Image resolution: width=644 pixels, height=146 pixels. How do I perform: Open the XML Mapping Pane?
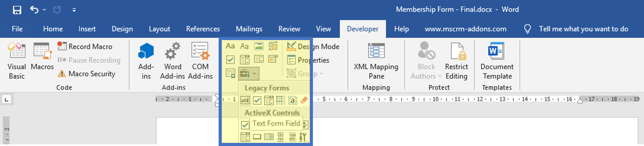(x=376, y=61)
